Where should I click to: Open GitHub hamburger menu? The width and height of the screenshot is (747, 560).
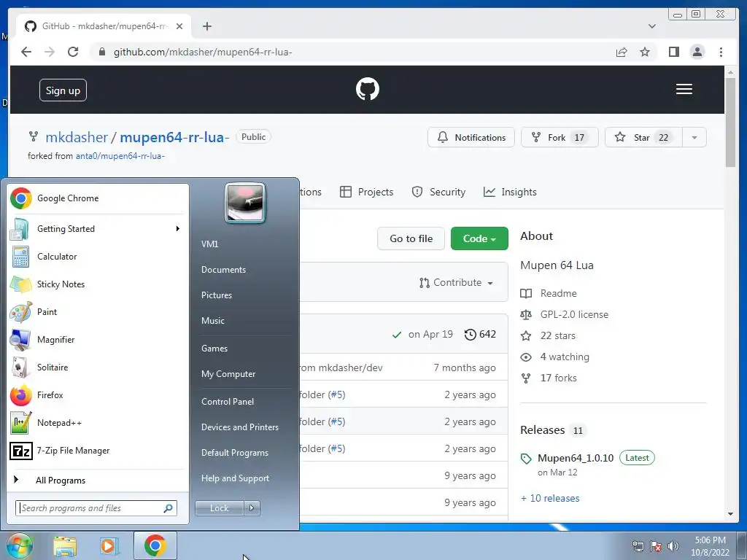coord(684,89)
